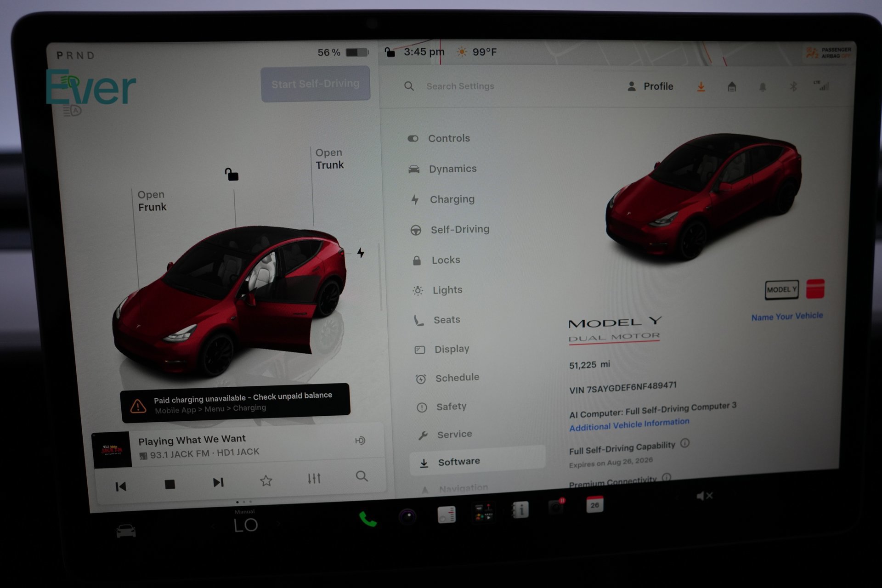Stop the radio playback
Screen dimensions: 882x588
(x=170, y=484)
